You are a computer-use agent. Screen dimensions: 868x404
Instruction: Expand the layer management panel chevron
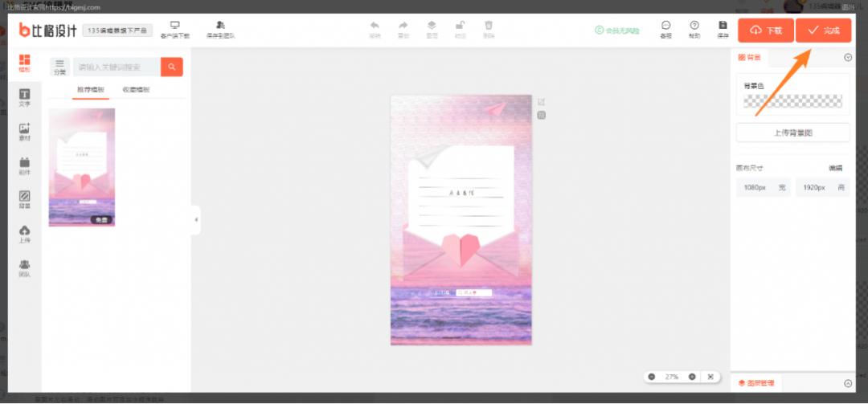click(x=848, y=384)
